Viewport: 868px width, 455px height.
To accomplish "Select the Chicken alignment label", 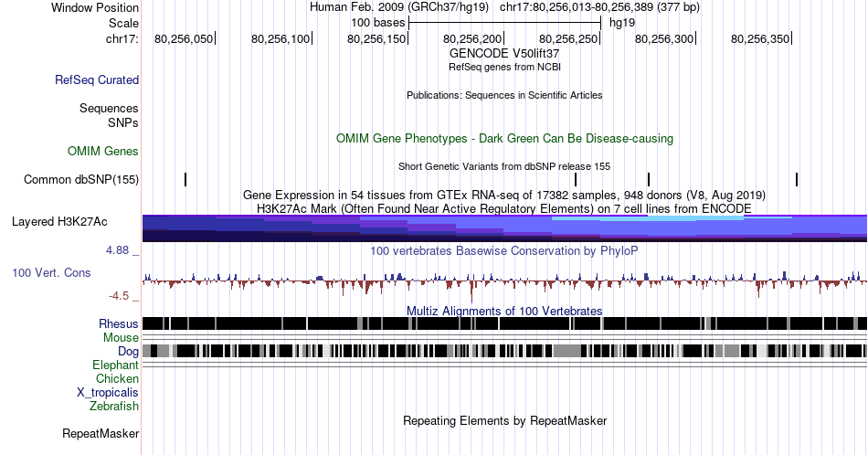I will [x=117, y=378].
